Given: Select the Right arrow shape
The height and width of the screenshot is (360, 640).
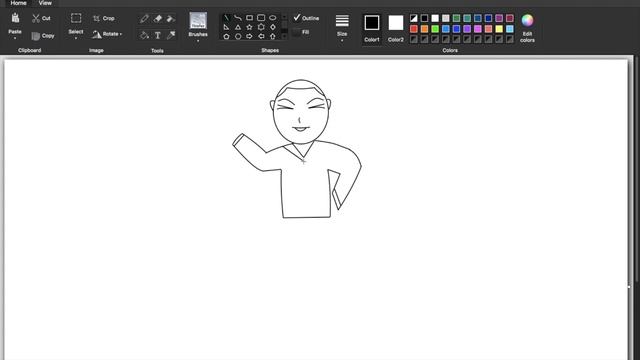Looking at the screenshot, I should click(249, 36).
